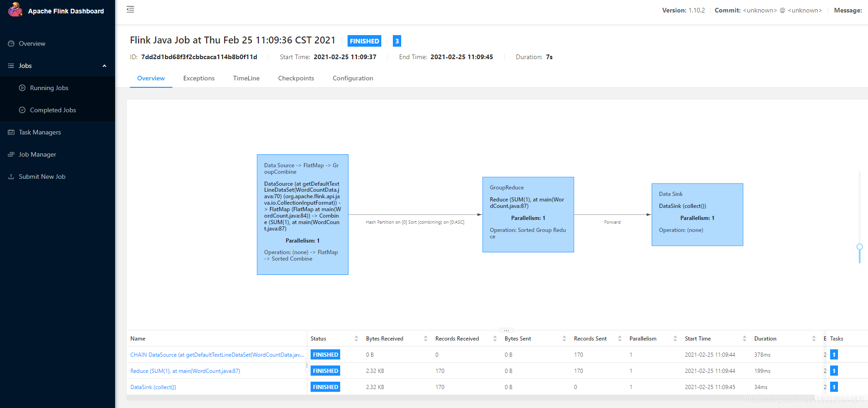Click job ID 7dd2d1bd68f3f2cbbcaca114b8b0f11d

[199, 57]
